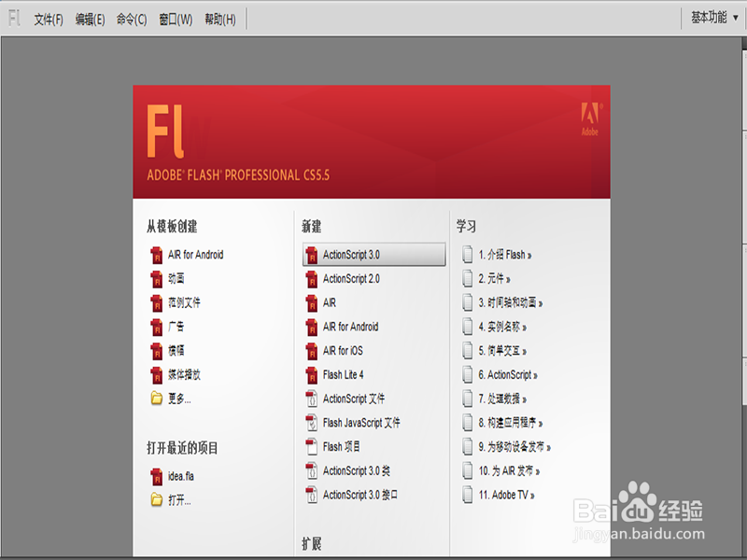Open the 动画 template link
Image resolution: width=747 pixels, height=560 pixels.
[176, 278]
